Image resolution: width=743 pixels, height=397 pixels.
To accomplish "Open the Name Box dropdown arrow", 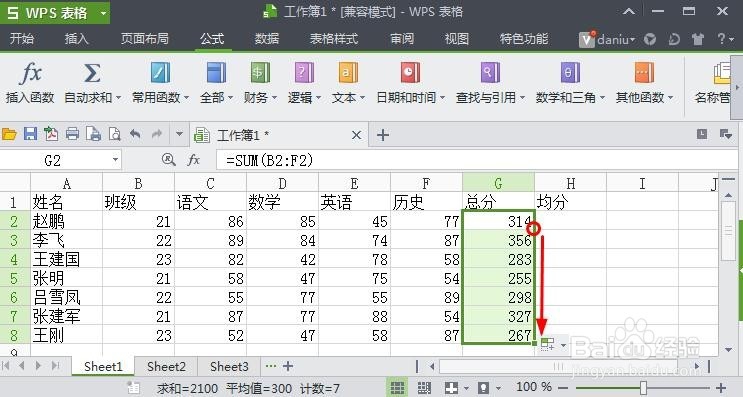I will (115, 160).
